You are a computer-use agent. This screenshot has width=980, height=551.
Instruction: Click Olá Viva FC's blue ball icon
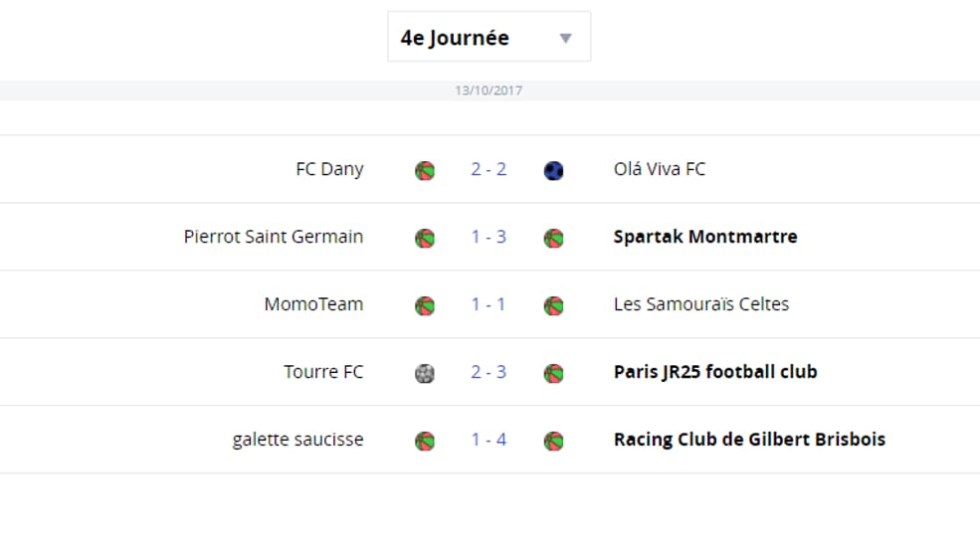click(554, 170)
